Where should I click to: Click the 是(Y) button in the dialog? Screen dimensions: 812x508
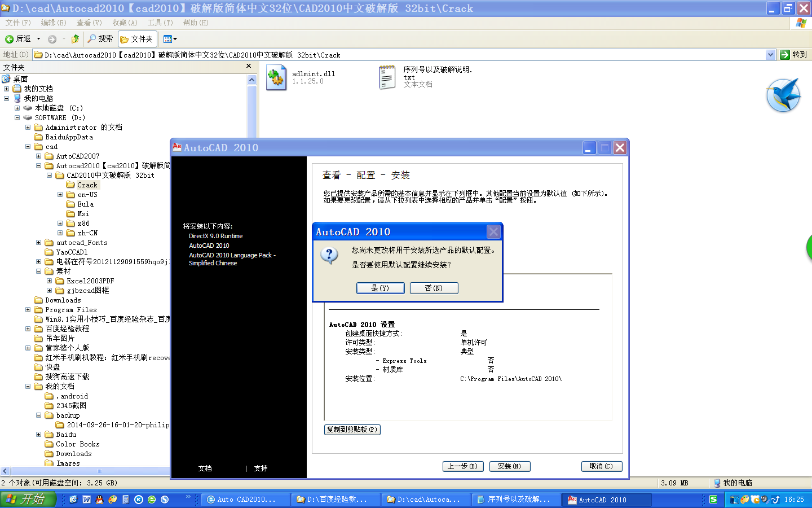pyautogui.click(x=380, y=288)
